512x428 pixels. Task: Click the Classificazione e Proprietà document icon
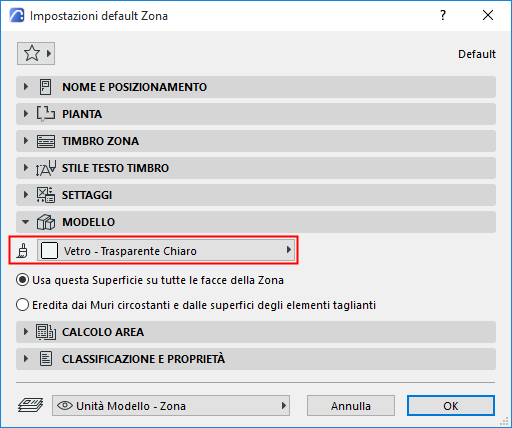pos(46,359)
